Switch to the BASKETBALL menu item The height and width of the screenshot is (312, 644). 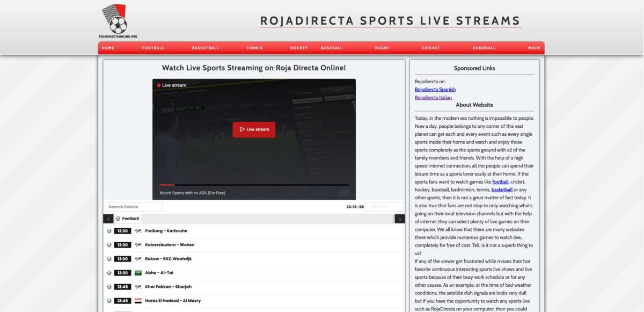(204, 48)
